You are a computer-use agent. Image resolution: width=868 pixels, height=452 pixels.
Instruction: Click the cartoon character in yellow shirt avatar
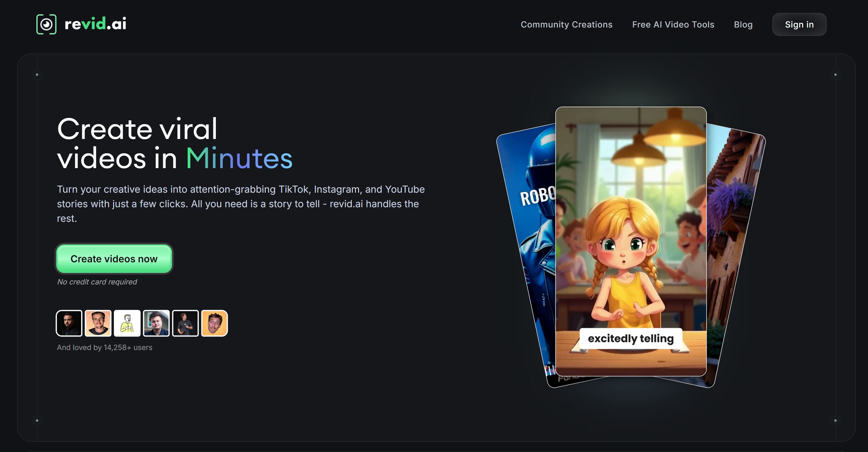coord(127,323)
